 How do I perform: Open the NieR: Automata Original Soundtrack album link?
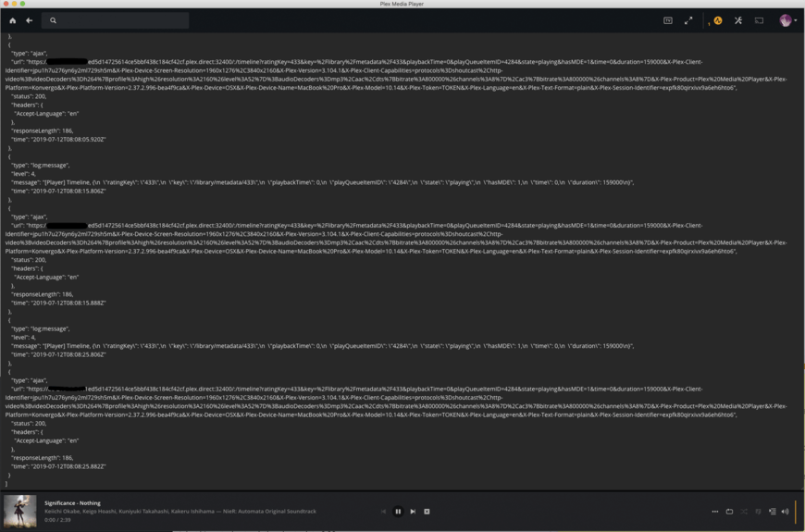[x=269, y=512]
